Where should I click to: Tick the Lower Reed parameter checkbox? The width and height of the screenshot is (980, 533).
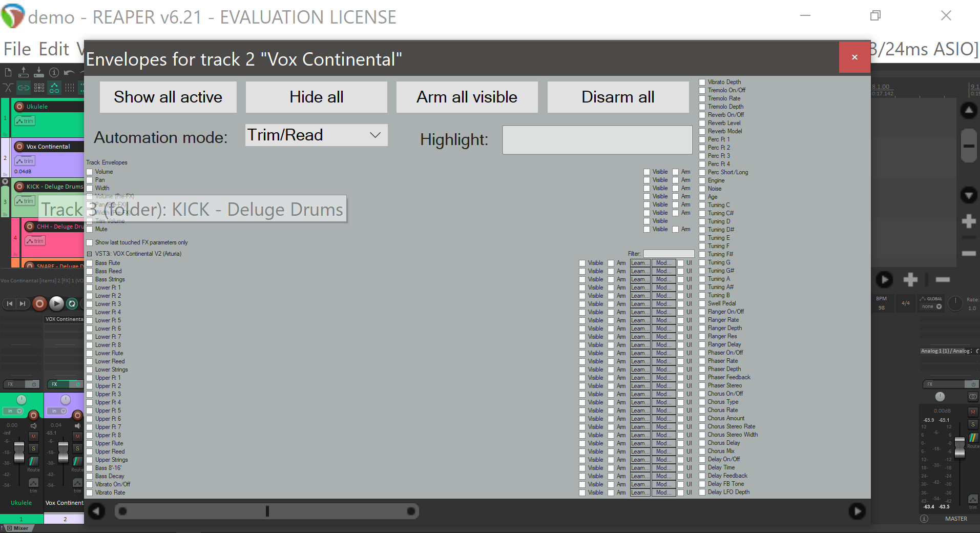click(x=90, y=362)
